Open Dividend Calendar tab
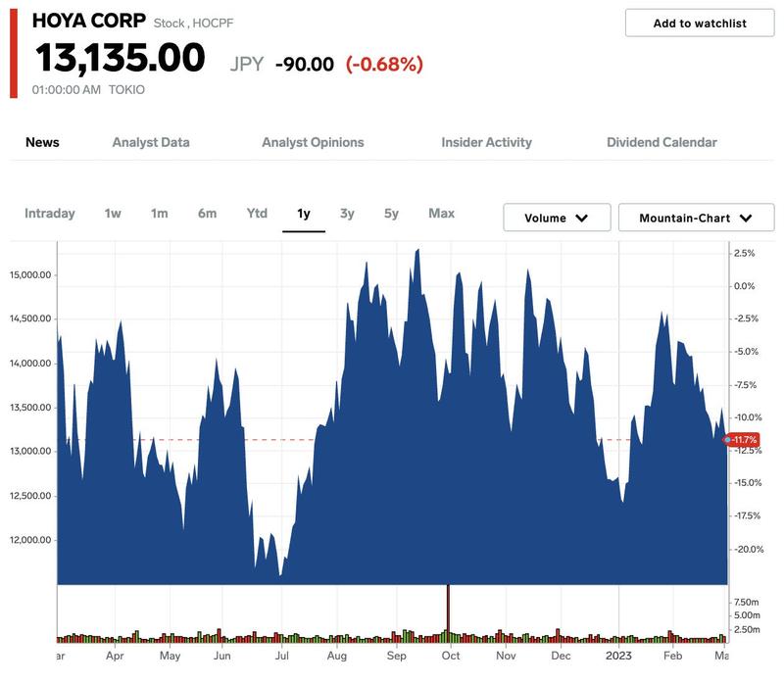 click(661, 142)
